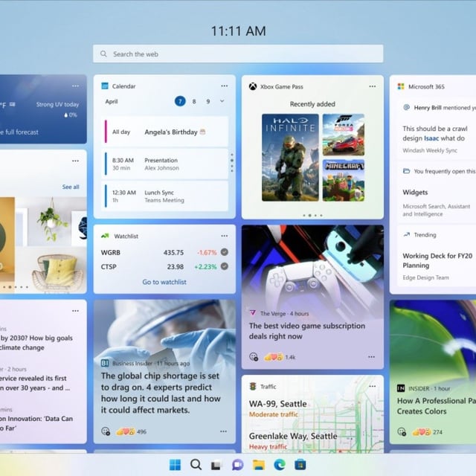Open the 12:30 PM Lunch Sync event
Image resolution: width=476 pixels, height=476 pixels.
coord(164,196)
